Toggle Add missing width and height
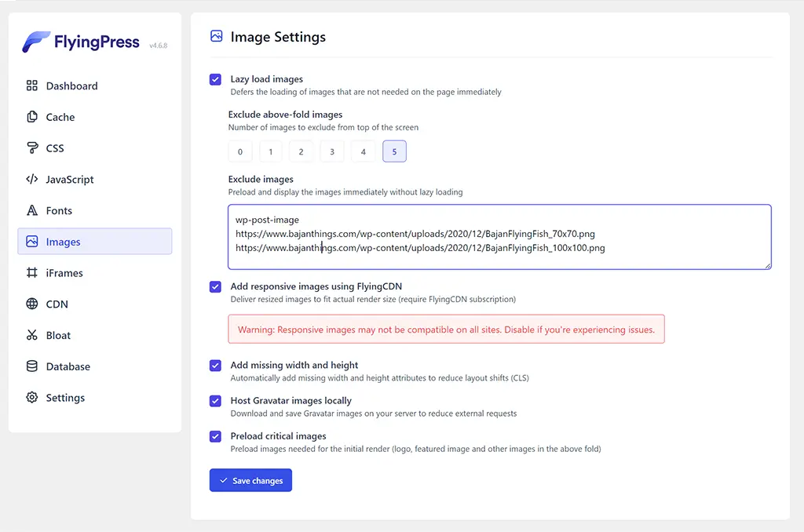The width and height of the screenshot is (804, 532). pos(215,366)
